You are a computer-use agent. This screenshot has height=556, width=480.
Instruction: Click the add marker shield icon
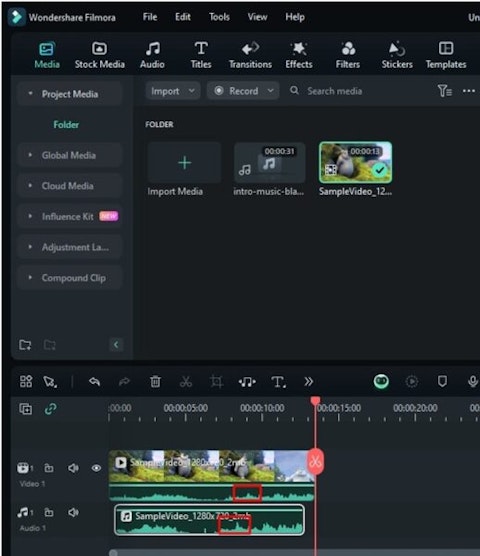442,382
